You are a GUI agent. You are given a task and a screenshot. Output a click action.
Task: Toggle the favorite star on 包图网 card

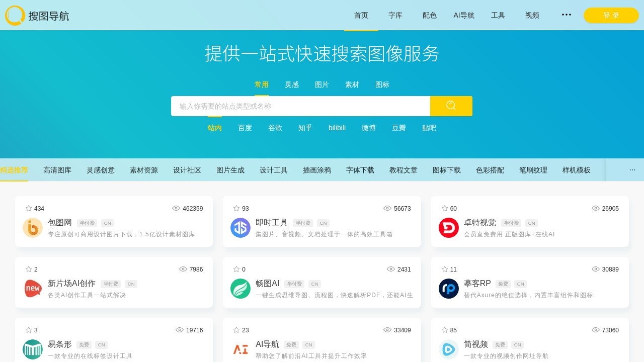pyautogui.click(x=27, y=208)
